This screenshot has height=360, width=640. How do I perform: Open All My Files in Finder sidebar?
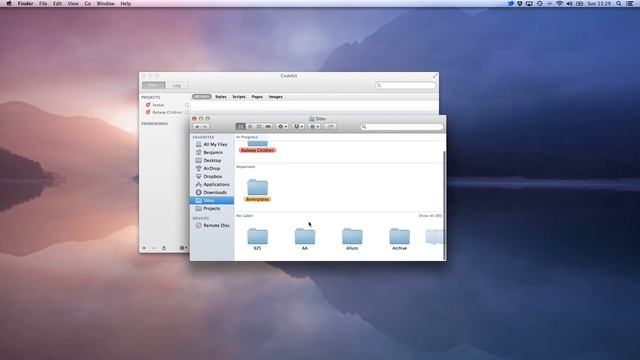[212, 144]
